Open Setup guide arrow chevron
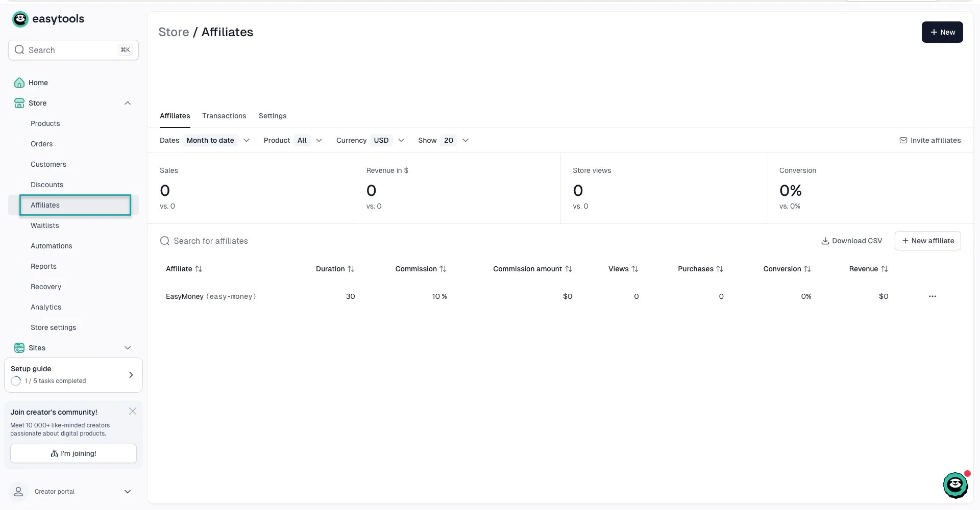980x510 pixels. pos(131,375)
